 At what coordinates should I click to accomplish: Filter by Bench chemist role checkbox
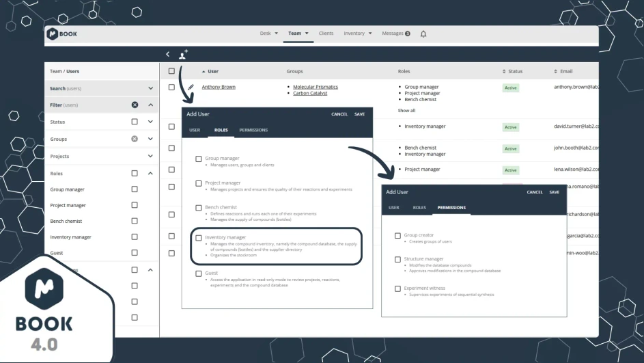(135, 221)
